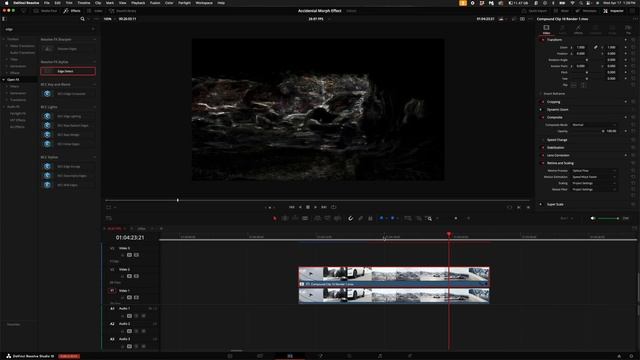Toggle the Lens Correction enable switch
The width and height of the screenshot is (640, 360).
pos(542,156)
